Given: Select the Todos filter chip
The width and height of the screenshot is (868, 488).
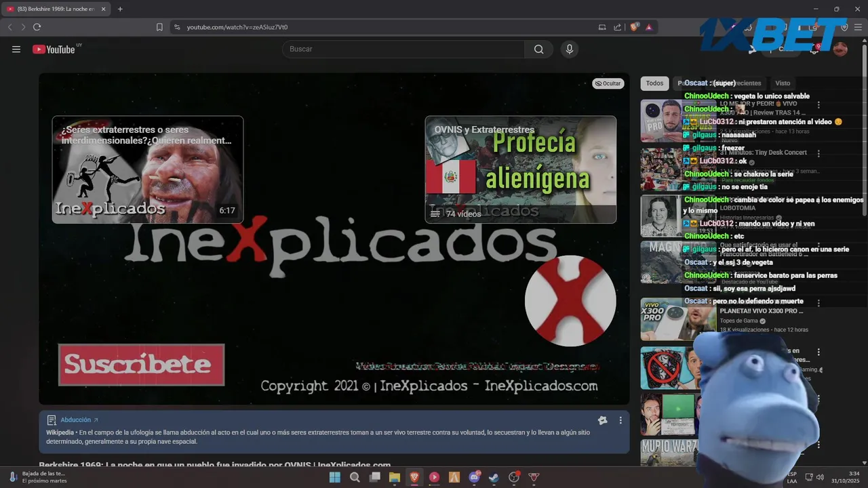Looking at the screenshot, I should (x=654, y=83).
